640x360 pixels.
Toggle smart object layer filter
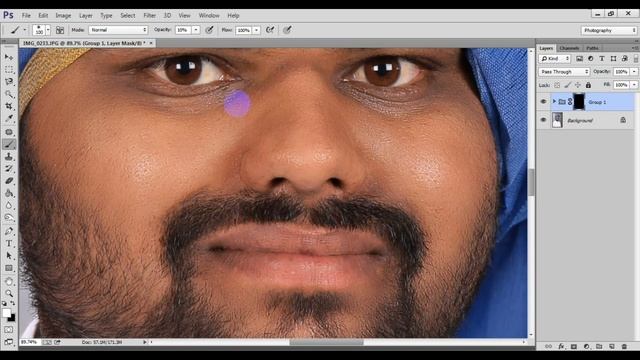pos(624,59)
